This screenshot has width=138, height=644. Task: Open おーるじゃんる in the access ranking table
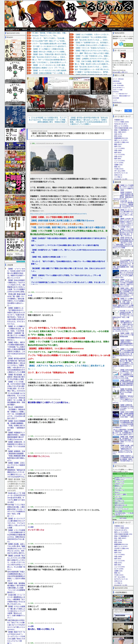click(120, 481)
